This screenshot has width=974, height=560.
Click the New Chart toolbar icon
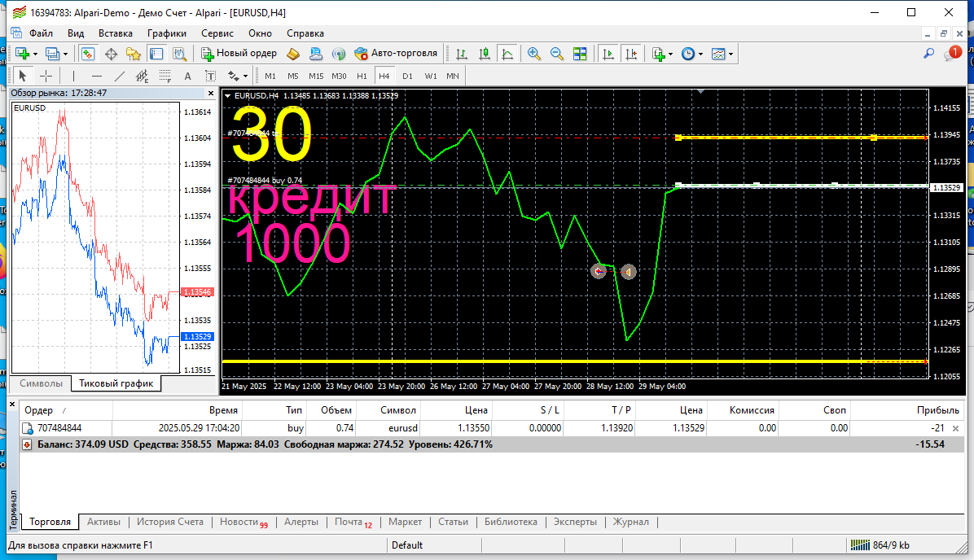(22, 54)
